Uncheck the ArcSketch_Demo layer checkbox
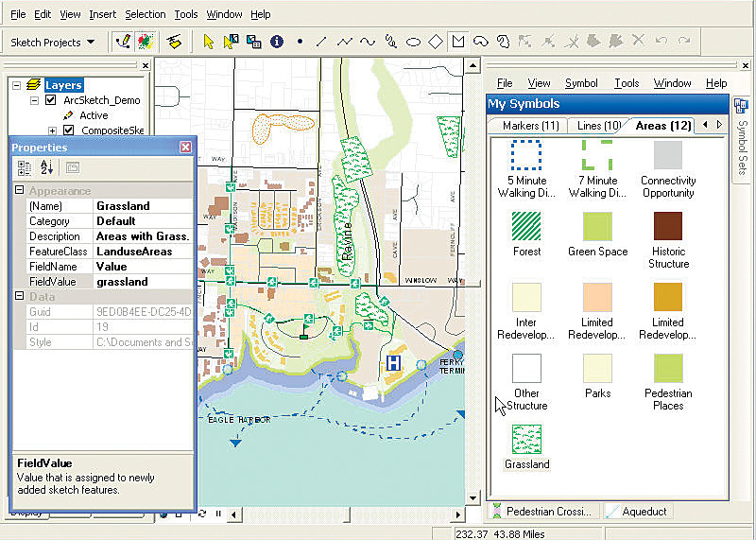The image size is (756, 540). [51, 100]
